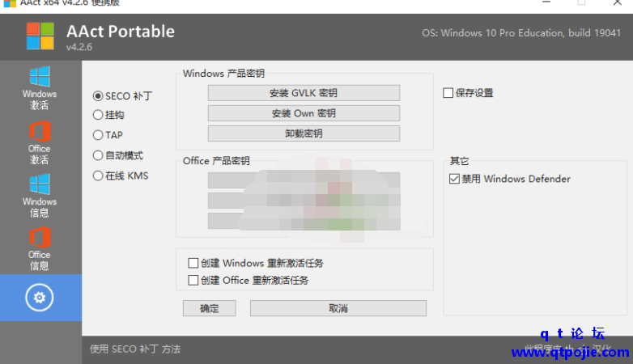Click the 其它 group label
633x364 pixels.
459,161
